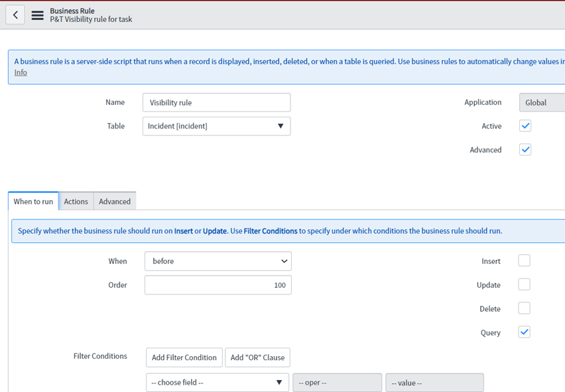Enable the Insert checkbox
Screen dimensions: 565x392
coord(524,261)
